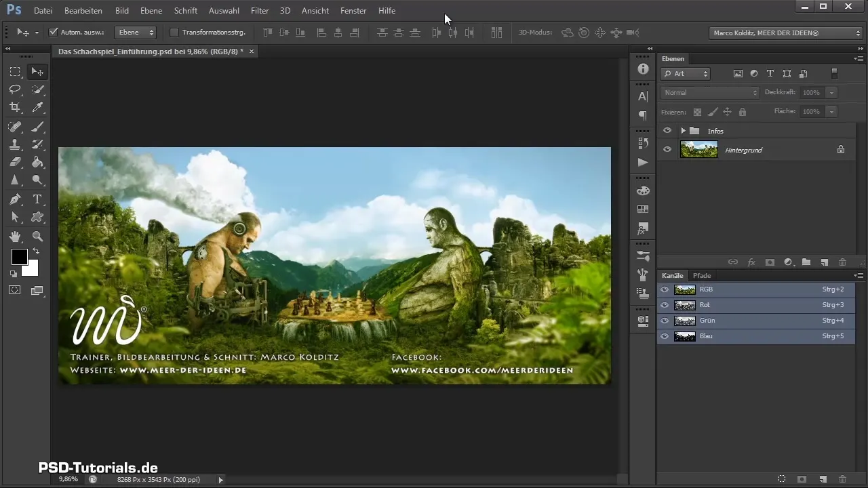Open the Datei menu

pos(43,11)
